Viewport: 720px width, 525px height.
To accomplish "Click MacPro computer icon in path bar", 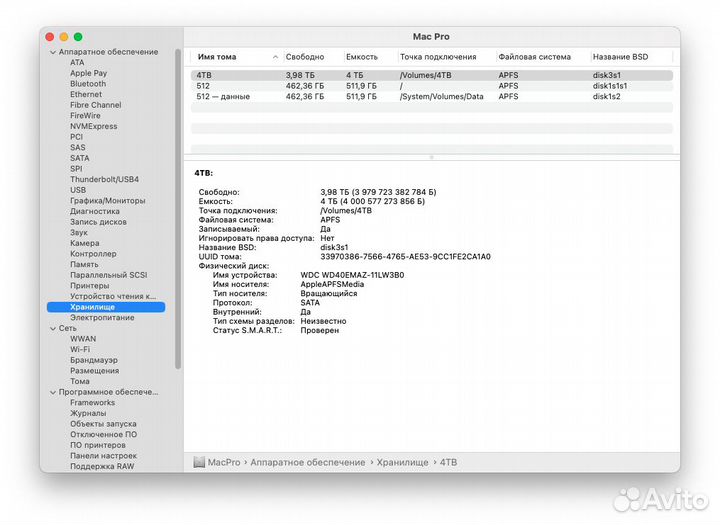I will click(x=199, y=463).
